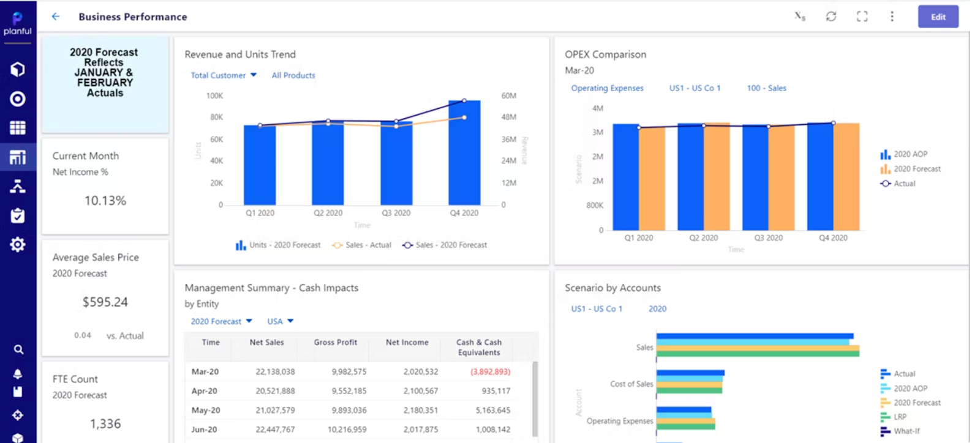Click the Planful logo in sidebar
The width and height of the screenshot is (980, 443).
[x=17, y=23]
